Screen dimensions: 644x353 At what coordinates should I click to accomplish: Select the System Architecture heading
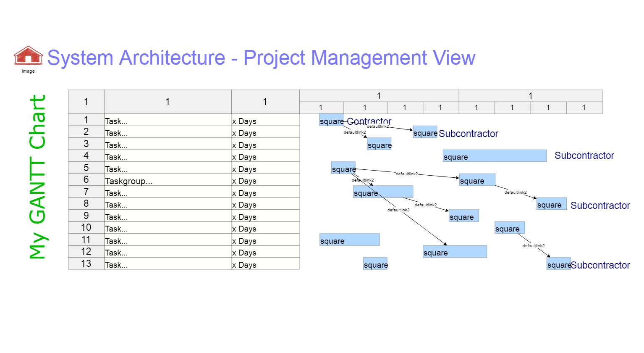coord(261,58)
